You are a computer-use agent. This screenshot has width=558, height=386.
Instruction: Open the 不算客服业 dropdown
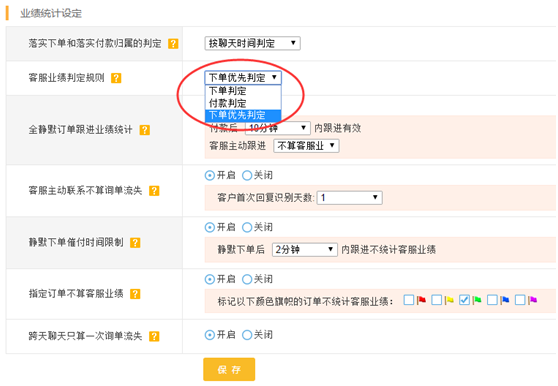(306, 146)
